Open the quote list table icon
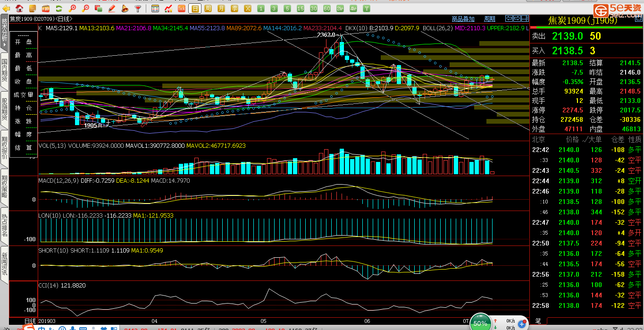This screenshot has width=644, height=330. [x=155, y=8]
